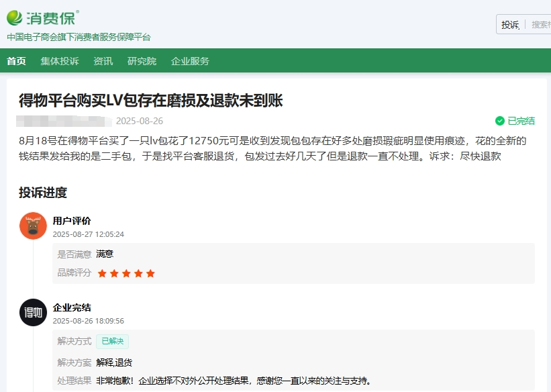
Task: Click the timestamp 2025-08-26 18:09:56
Action: click(x=88, y=321)
